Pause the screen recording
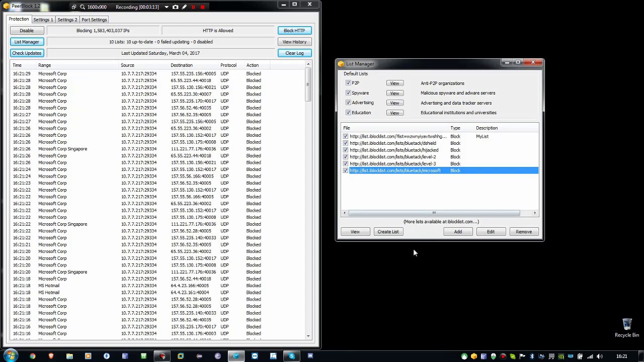644x362 pixels. point(193,7)
